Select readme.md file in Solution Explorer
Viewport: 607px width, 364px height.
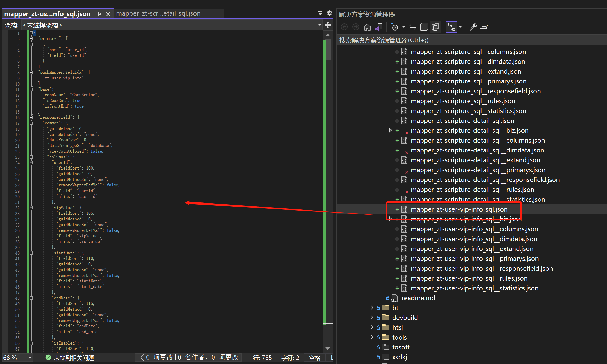tap(418, 298)
